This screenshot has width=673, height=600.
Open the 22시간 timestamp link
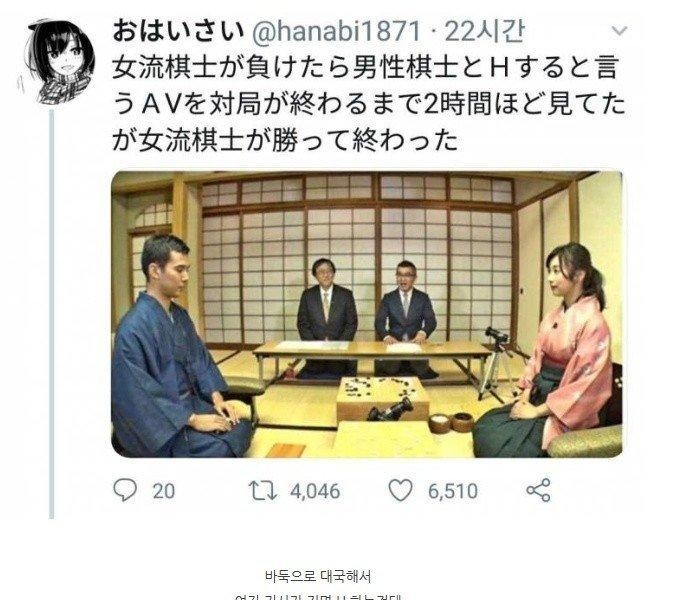pyautogui.click(x=484, y=32)
